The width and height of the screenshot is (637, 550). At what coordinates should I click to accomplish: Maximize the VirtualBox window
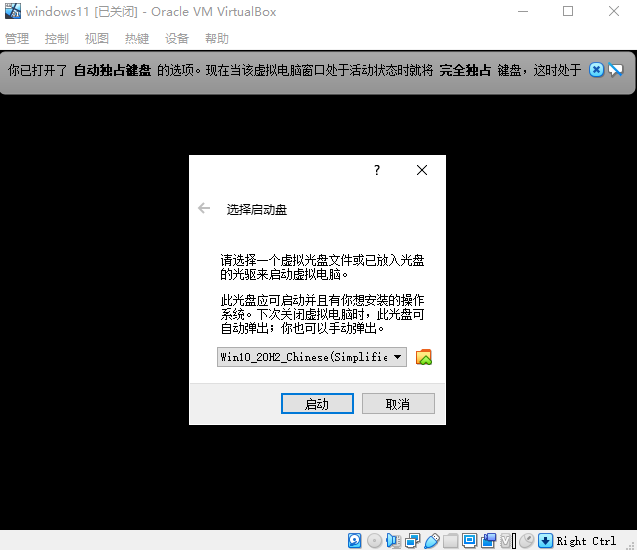tap(568, 11)
